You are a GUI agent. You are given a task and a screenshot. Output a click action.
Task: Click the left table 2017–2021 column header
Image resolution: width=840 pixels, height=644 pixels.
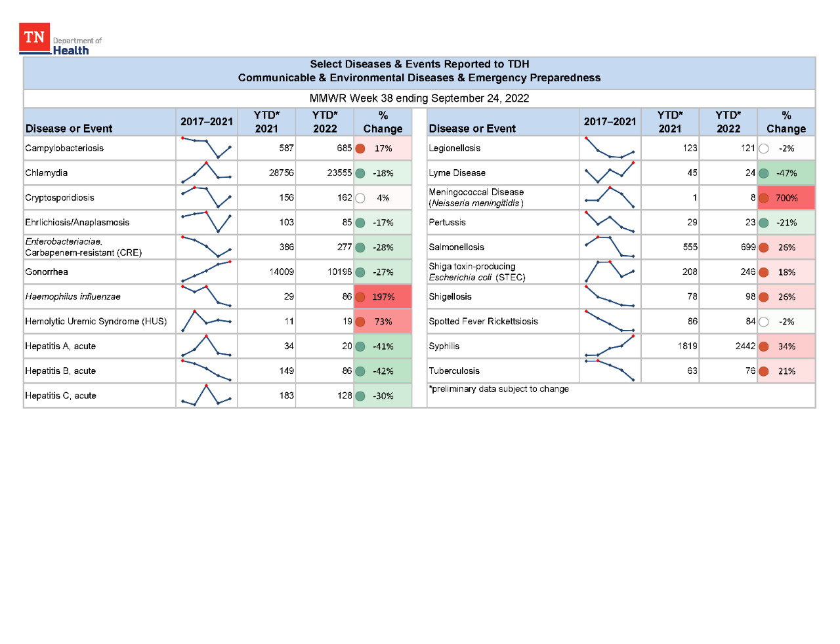coord(207,122)
